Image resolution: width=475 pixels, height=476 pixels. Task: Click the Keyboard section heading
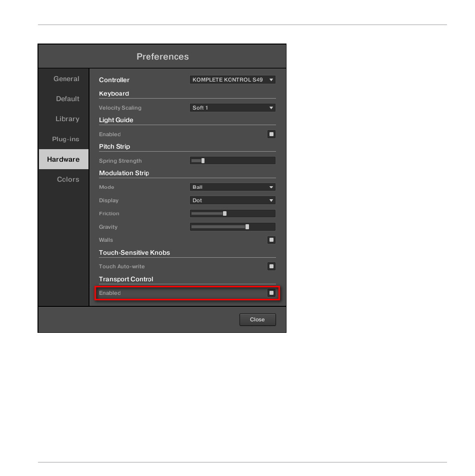(113, 94)
